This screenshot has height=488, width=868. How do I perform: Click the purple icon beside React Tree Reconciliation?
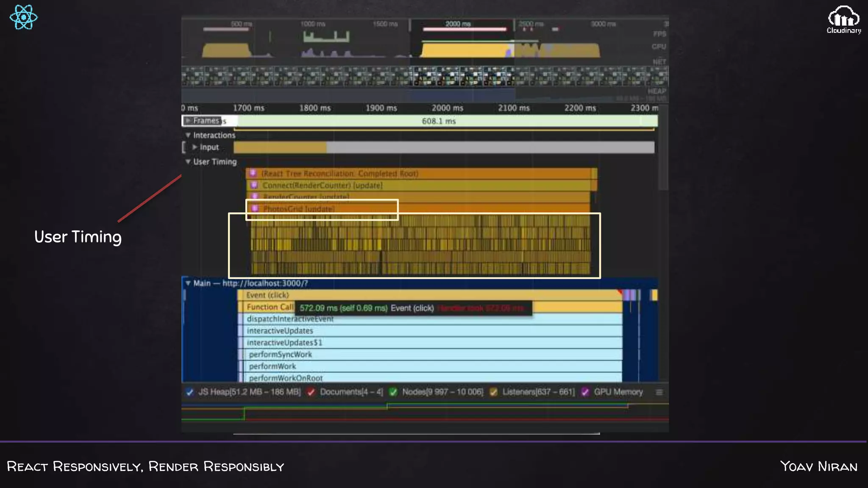point(253,173)
